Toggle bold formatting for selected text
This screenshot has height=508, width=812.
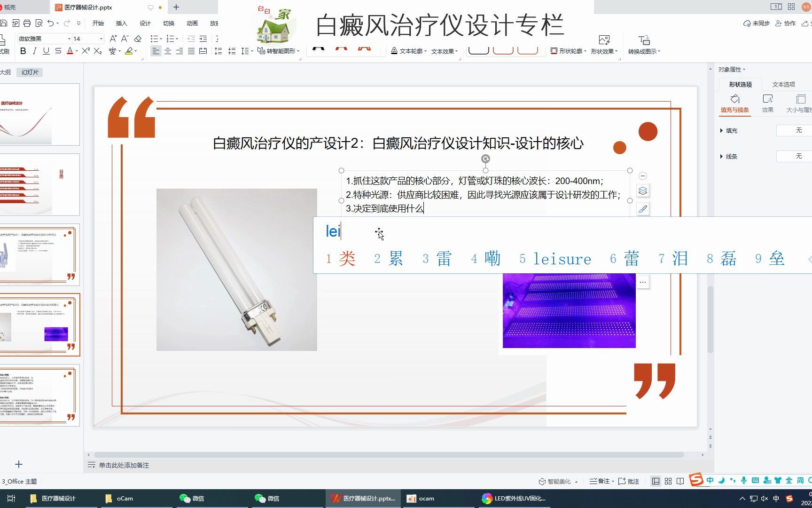pyautogui.click(x=23, y=51)
